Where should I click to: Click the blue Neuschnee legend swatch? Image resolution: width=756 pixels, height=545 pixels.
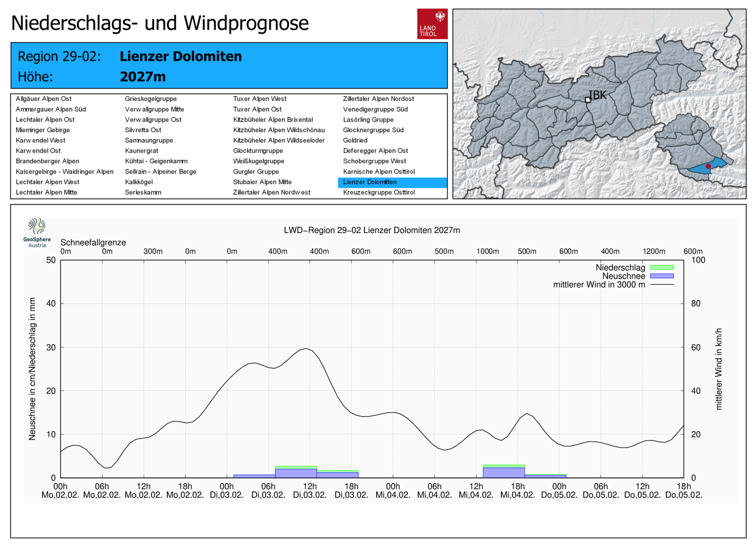[661, 276]
